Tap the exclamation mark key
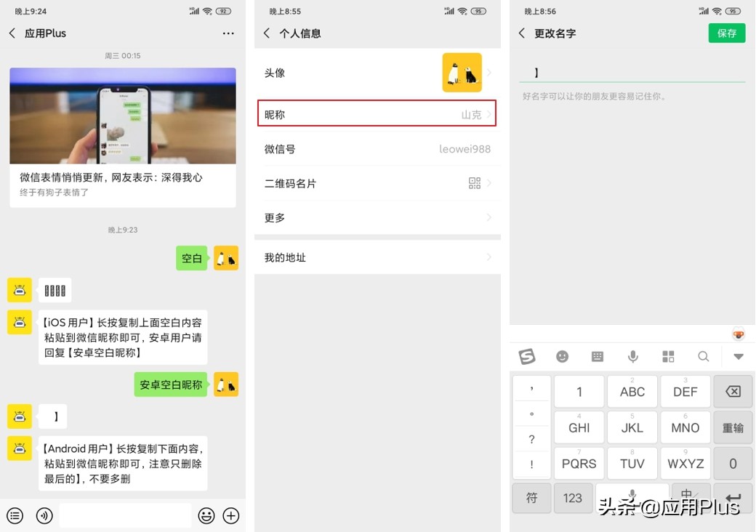This screenshot has width=756, height=532. pos(531,464)
